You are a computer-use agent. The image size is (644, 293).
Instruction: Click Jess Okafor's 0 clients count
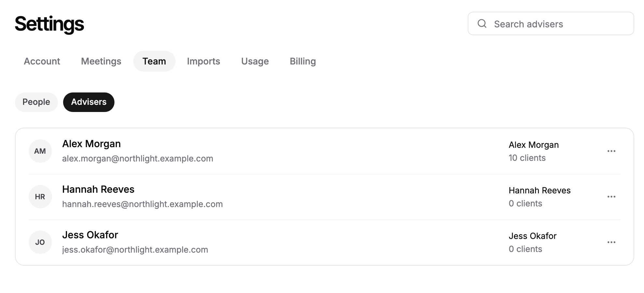[526, 249]
